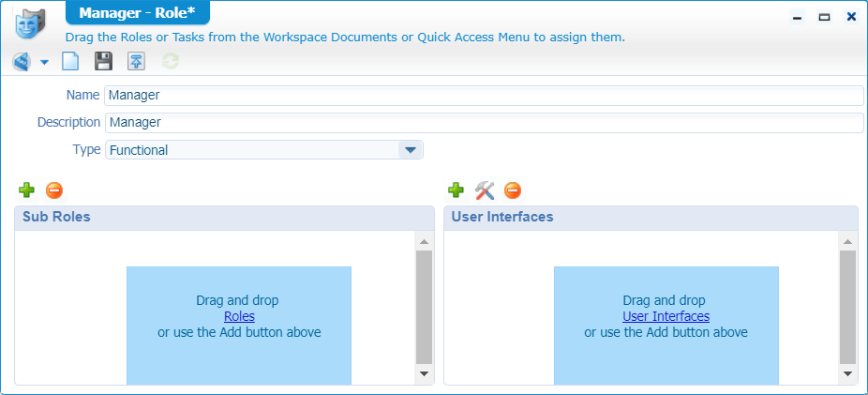This screenshot has height=395, width=868.
Task: Click the Roles link in Sub Roles
Action: pyautogui.click(x=239, y=317)
